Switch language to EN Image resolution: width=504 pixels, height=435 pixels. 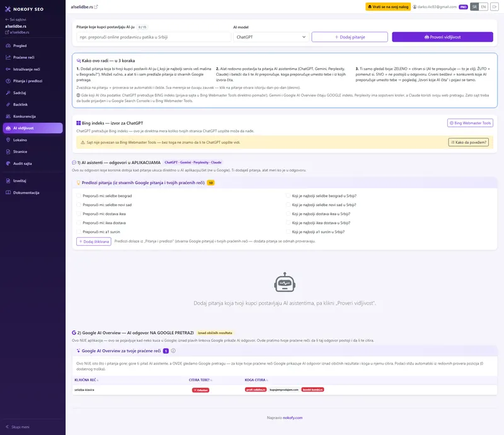click(x=483, y=7)
